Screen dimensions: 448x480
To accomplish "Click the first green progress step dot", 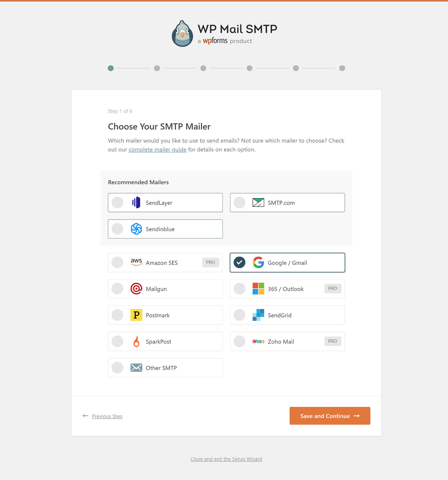I will [111, 68].
